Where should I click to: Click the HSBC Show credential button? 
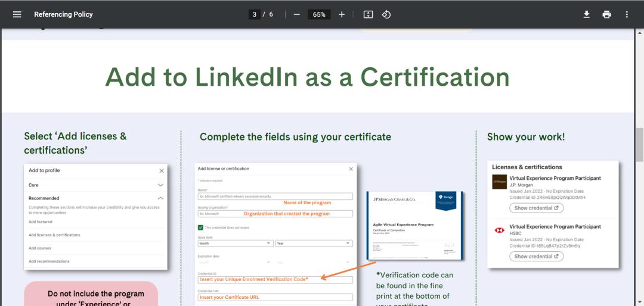point(536,257)
